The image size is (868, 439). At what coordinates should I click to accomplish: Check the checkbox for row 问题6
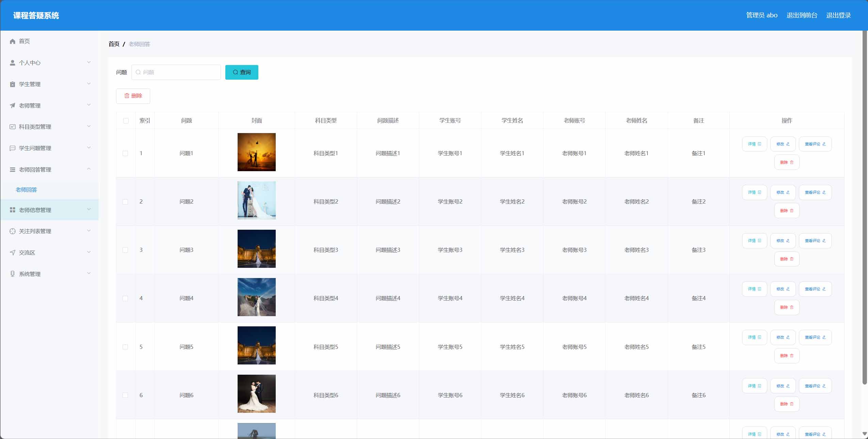point(125,395)
